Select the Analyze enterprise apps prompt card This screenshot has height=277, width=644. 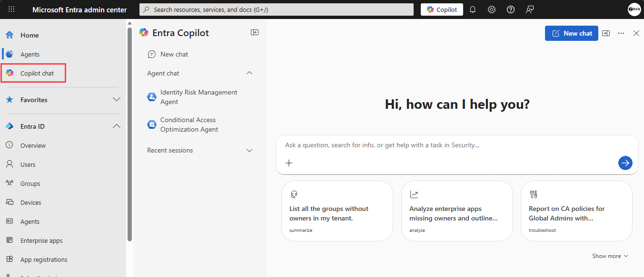[457, 211]
